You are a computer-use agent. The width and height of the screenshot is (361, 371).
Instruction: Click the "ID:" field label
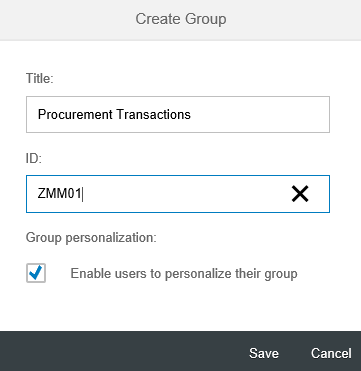(x=34, y=159)
